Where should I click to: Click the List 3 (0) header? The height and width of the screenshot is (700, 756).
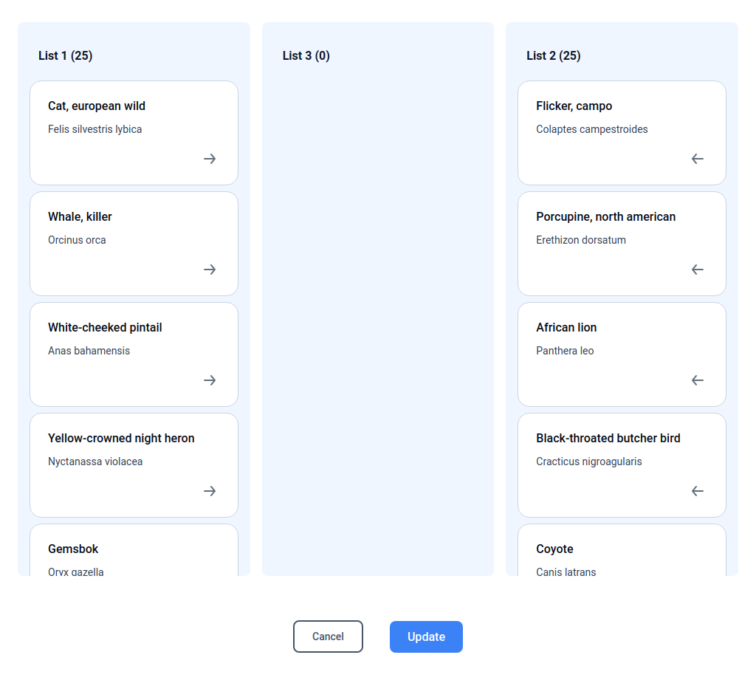pos(306,55)
